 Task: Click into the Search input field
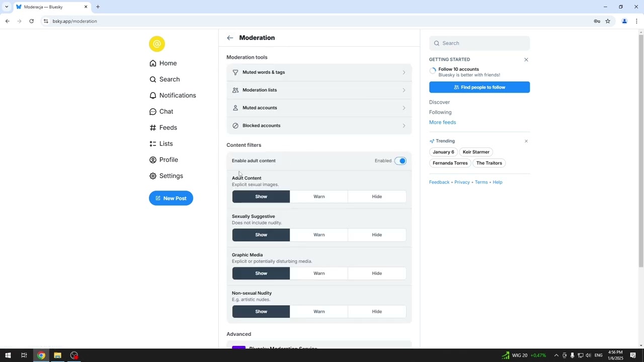479,43
